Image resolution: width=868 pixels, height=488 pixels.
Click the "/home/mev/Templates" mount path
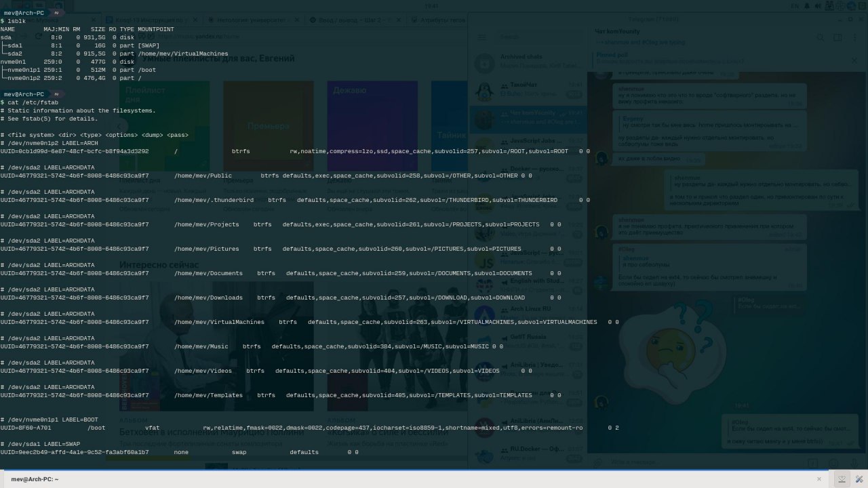click(208, 395)
